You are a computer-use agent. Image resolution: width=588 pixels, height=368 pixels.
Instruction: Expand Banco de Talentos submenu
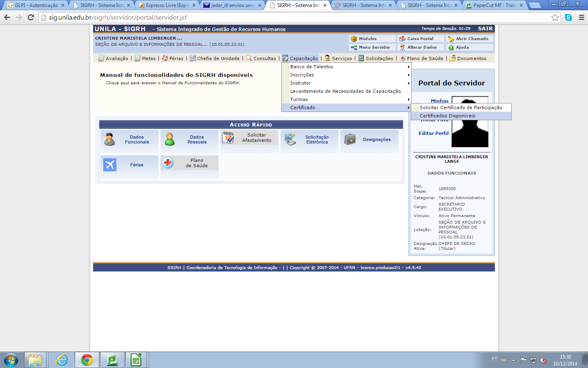(x=346, y=67)
